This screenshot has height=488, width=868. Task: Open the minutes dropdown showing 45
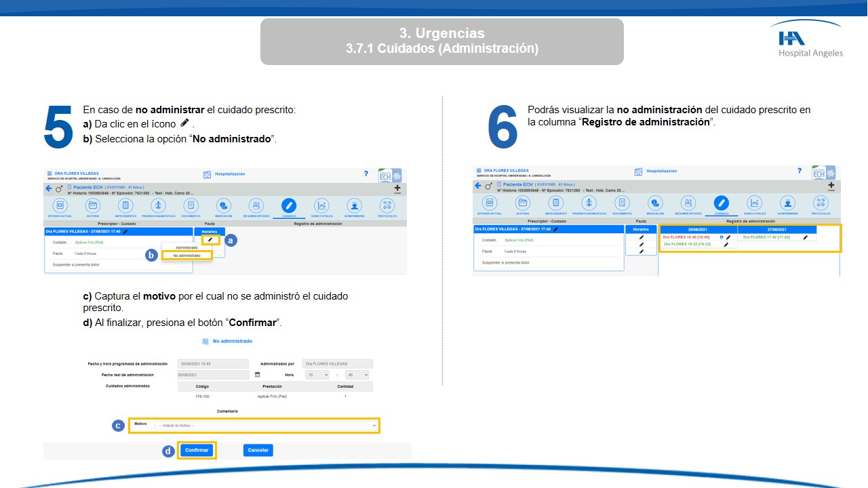(x=357, y=375)
